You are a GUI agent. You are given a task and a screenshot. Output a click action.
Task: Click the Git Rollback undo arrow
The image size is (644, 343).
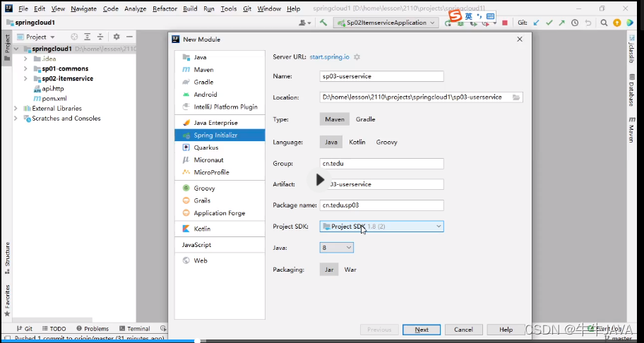(x=588, y=23)
